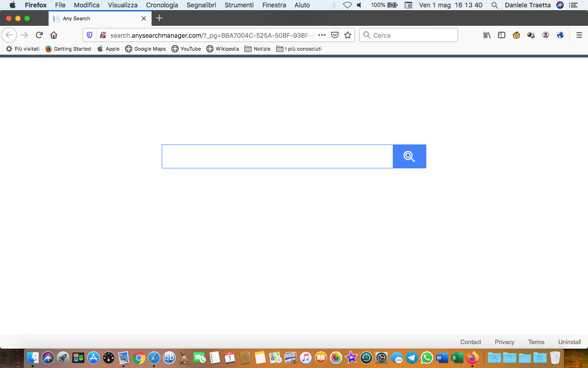Open the Google Maps bookmark
This screenshot has width=588, height=368.
coord(146,49)
